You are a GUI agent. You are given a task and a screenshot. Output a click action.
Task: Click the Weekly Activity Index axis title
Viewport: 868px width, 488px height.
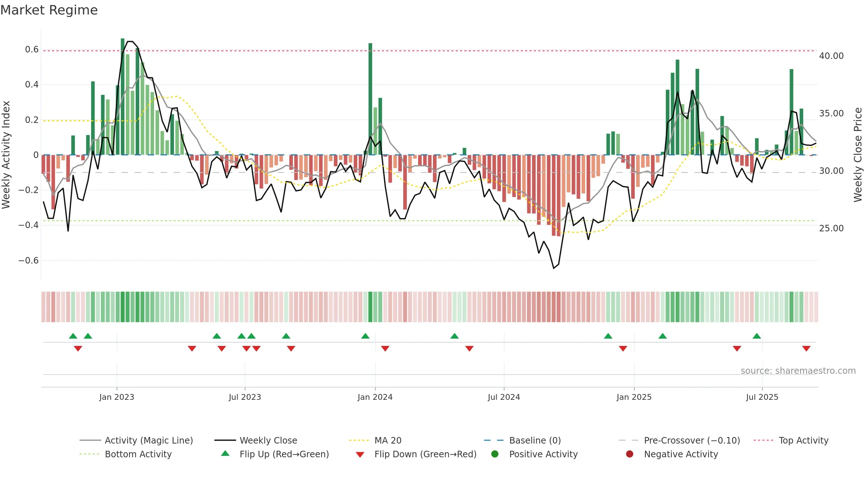6,155
